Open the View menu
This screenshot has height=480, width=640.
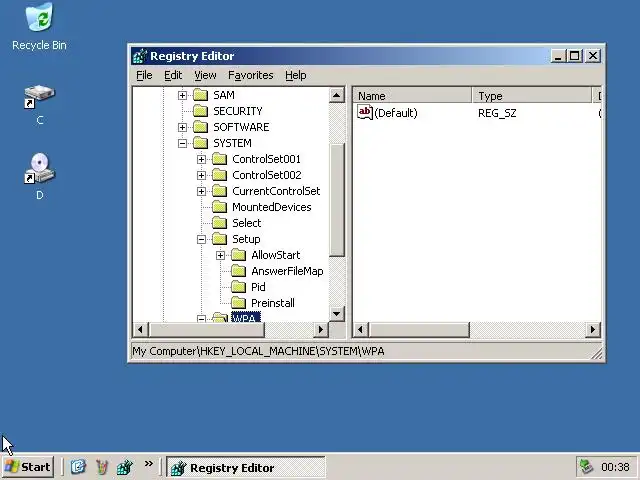[205, 75]
